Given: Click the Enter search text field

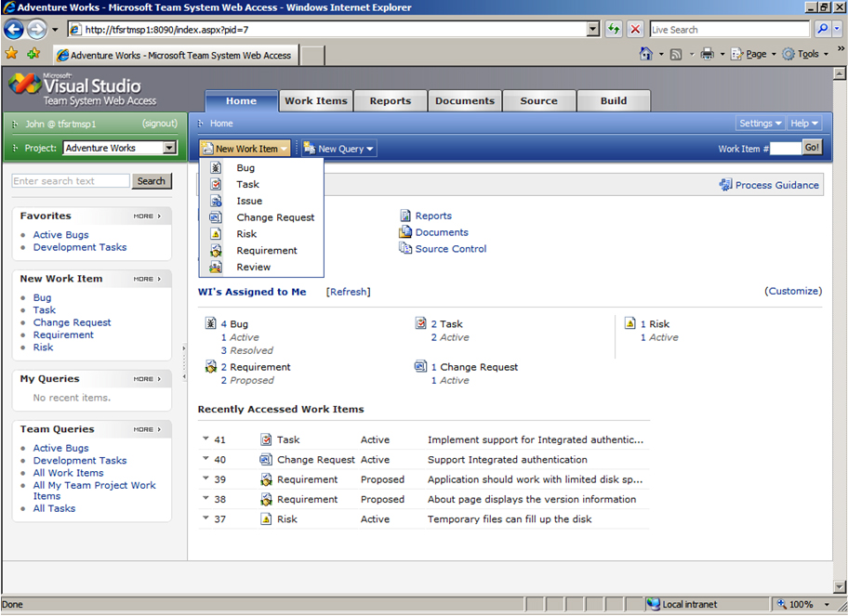Looking at the screenshot, I should [x=71, y=181].
